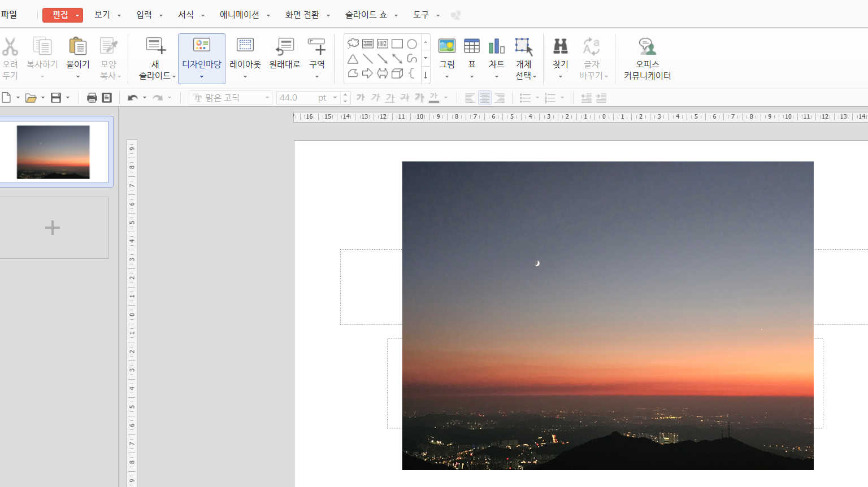Select the curve shape tool
Viewport: 868px width, 487px height.
point(412,59)
